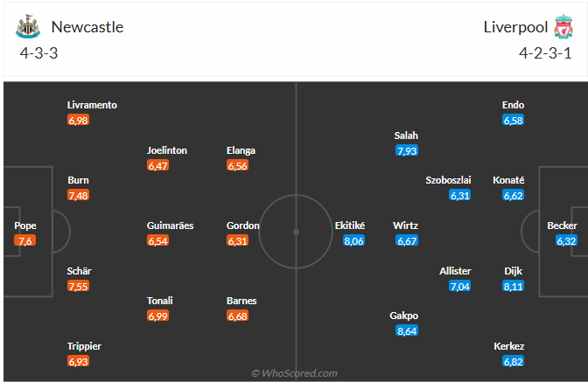Select Livramento's 6,98 rating badge
This screenshot has width=588, height=382.
point(78,120)
